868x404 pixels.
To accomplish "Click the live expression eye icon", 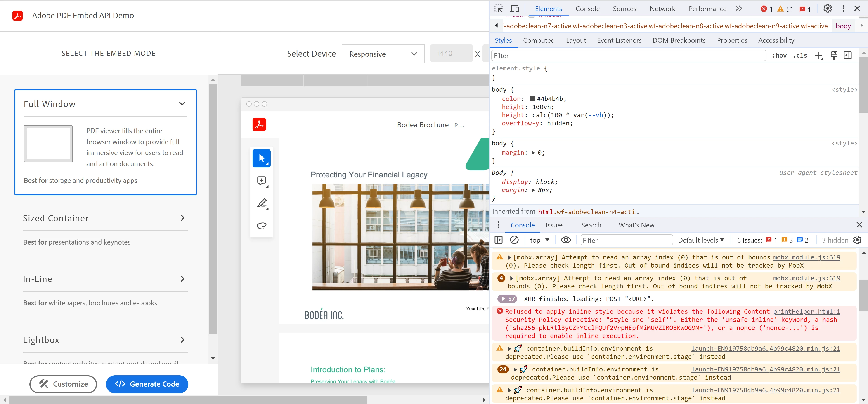I will pos(566,240).
